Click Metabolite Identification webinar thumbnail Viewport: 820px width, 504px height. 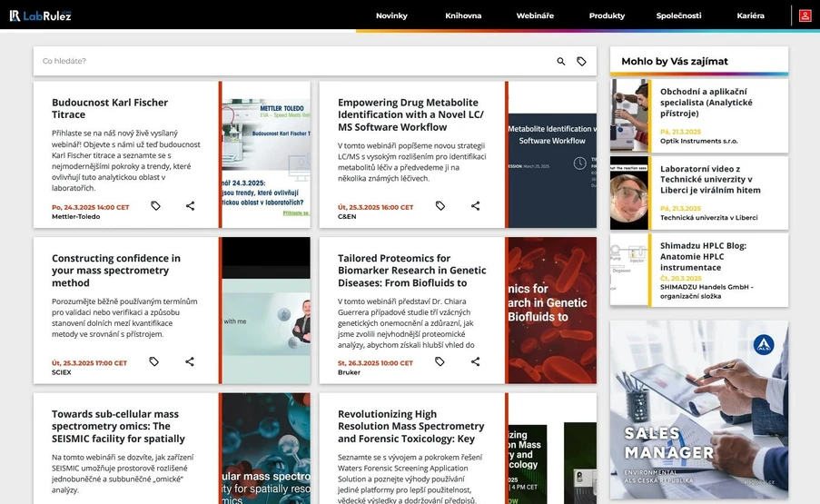point(552,154)
